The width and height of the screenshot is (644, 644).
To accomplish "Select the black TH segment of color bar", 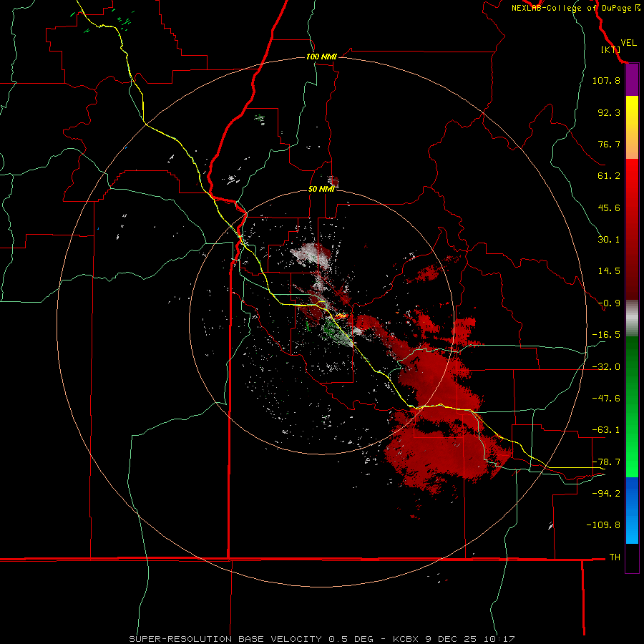I will coord(632,557).
